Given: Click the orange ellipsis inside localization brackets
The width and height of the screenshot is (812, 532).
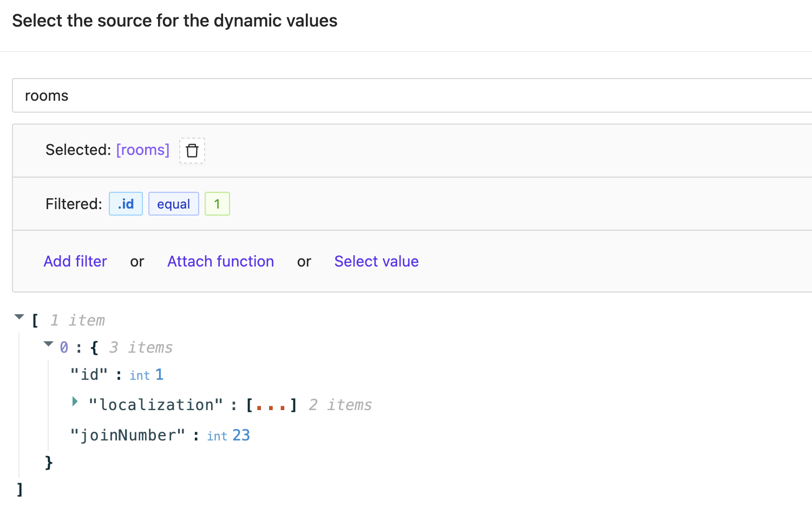Looking at the screenshot, I should [x=271, y=404].
